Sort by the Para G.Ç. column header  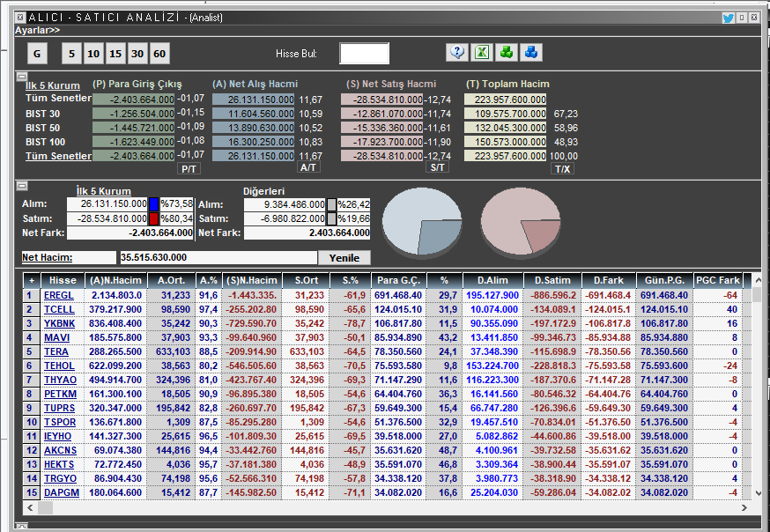tap(398, 280)
